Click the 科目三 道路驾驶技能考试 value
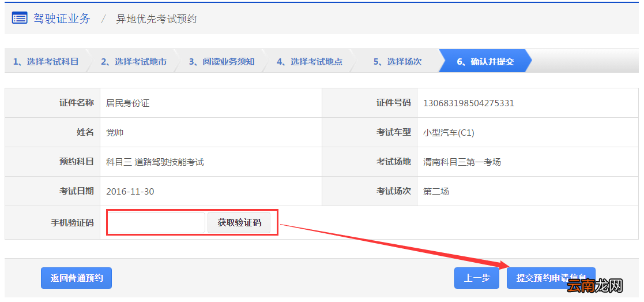 tap(155, 162)
